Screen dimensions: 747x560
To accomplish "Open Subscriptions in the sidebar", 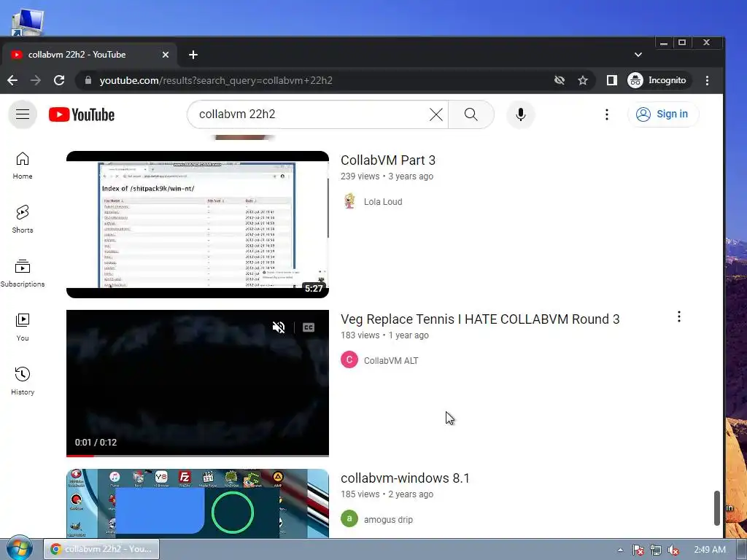I will [x=23, y=273].
